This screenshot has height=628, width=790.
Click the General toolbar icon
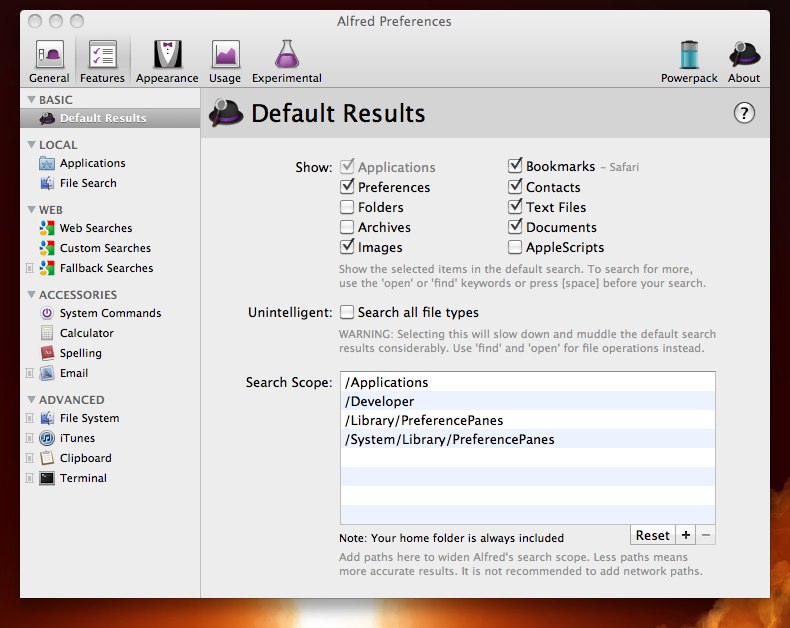[x=49, y=61]
